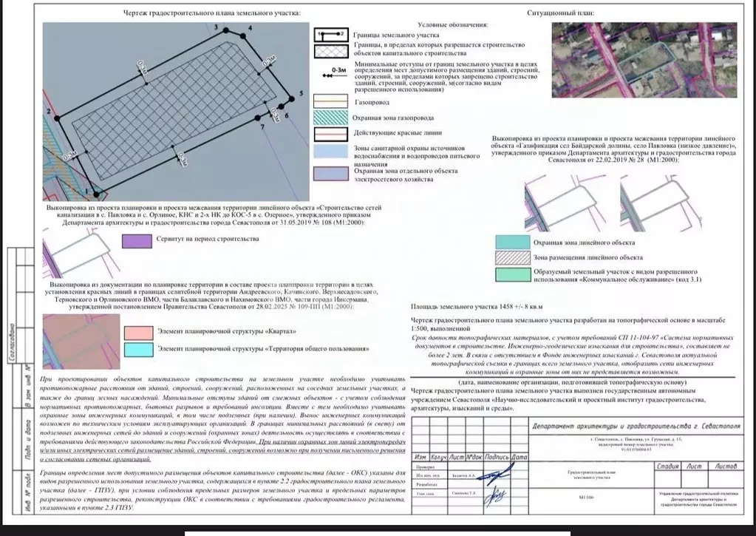Pick the purple Сервитут на период строительства swatch

[137, 241]
